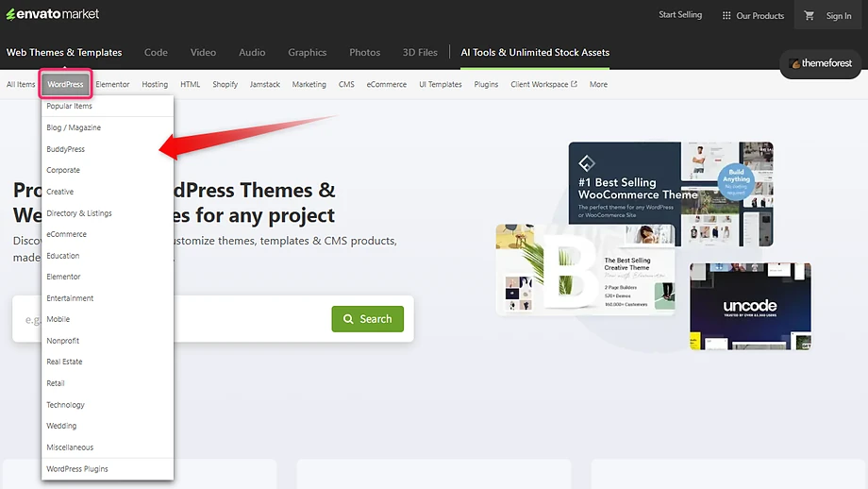This screenshot has width=868, height=489.
Task: Switch to the 3D Files category
Action: (x=420, y=52)
